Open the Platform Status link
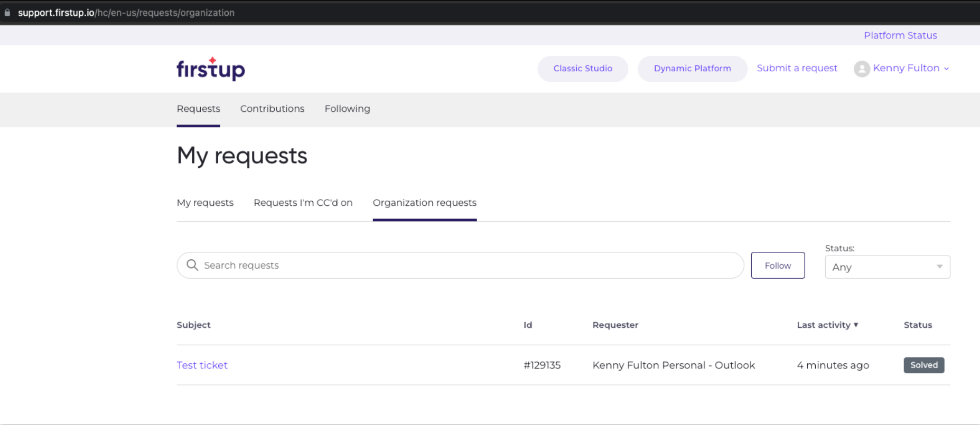 [x=900, y=35]
